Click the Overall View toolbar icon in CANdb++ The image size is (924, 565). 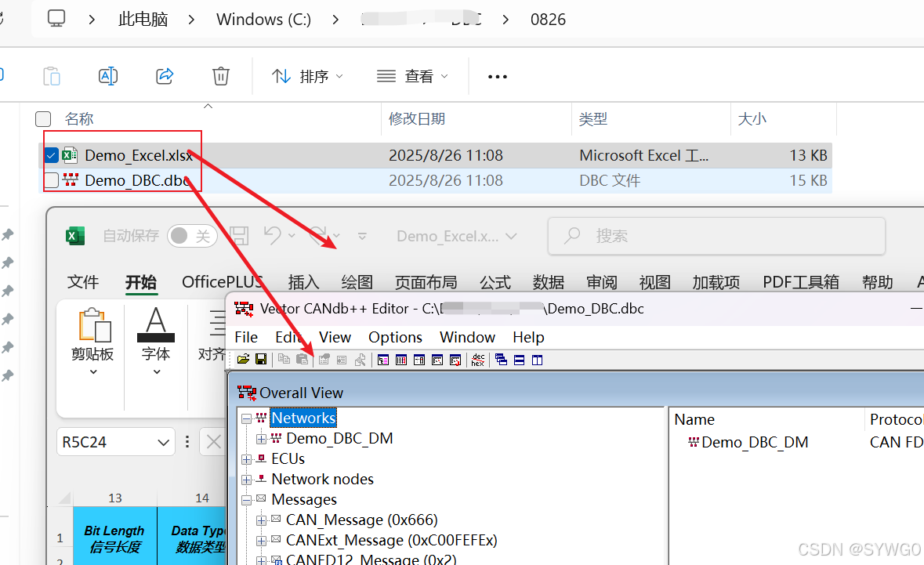tap(383, 360)
